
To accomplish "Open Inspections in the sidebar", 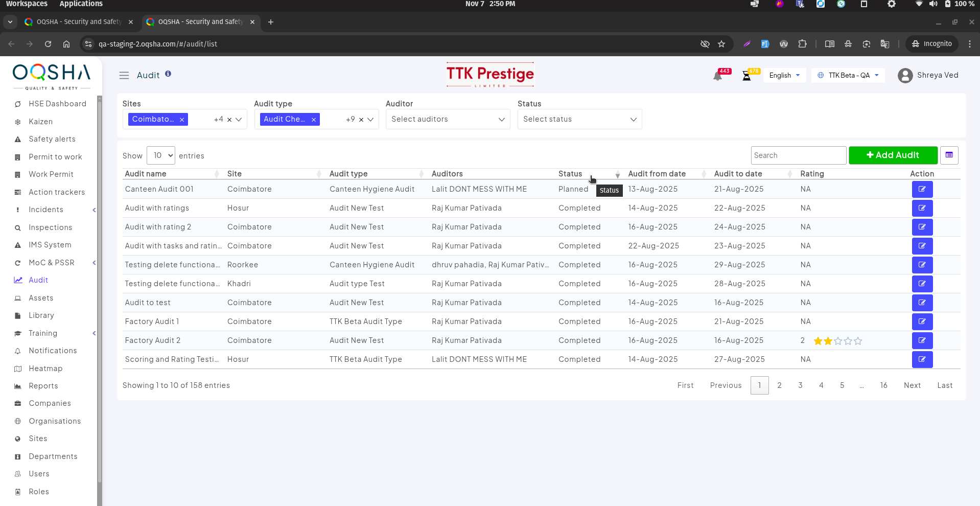I will click(50, 227).
